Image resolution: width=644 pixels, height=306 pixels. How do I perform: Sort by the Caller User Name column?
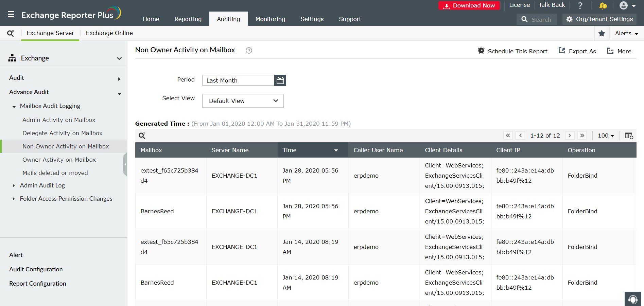tap(378, 150)
